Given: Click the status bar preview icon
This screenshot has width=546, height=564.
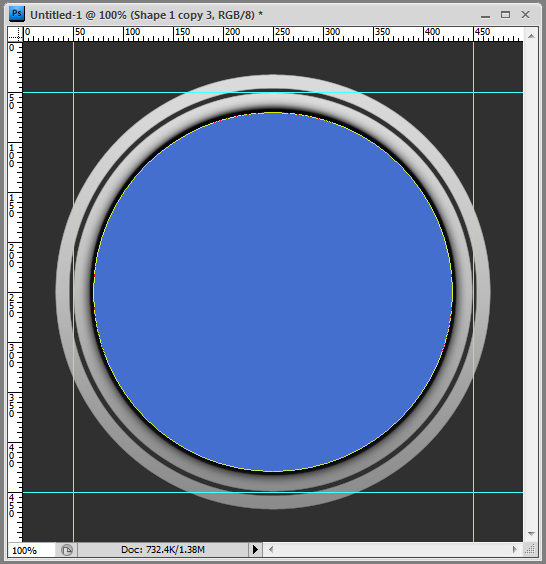Looking at the screenshot, I should [x=67, y=550].
